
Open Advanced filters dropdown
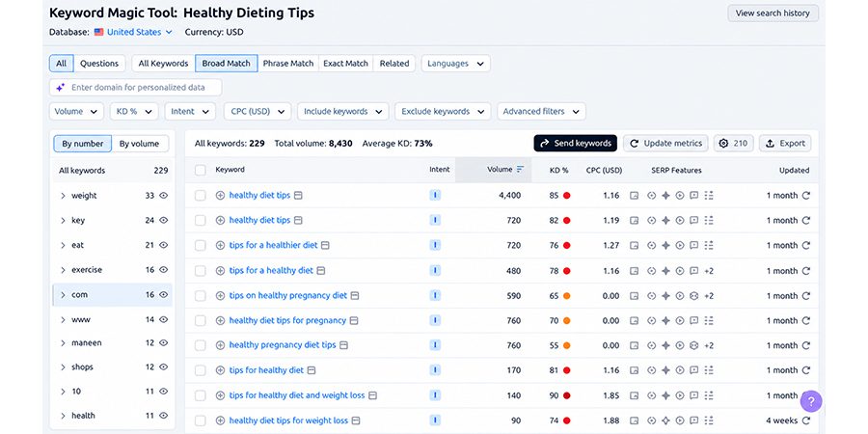[x=541, y=111]
